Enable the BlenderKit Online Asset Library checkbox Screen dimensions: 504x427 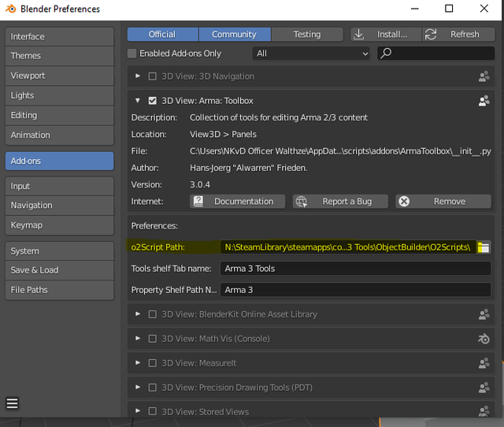coord(152,314)
